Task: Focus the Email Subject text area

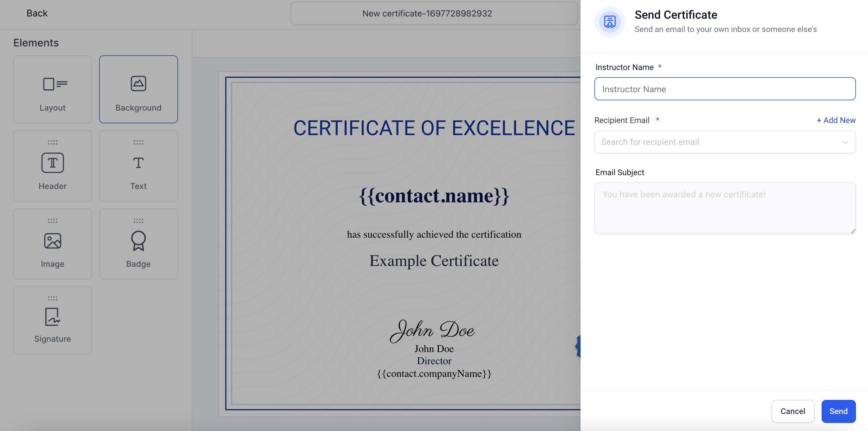Action: 725,208
